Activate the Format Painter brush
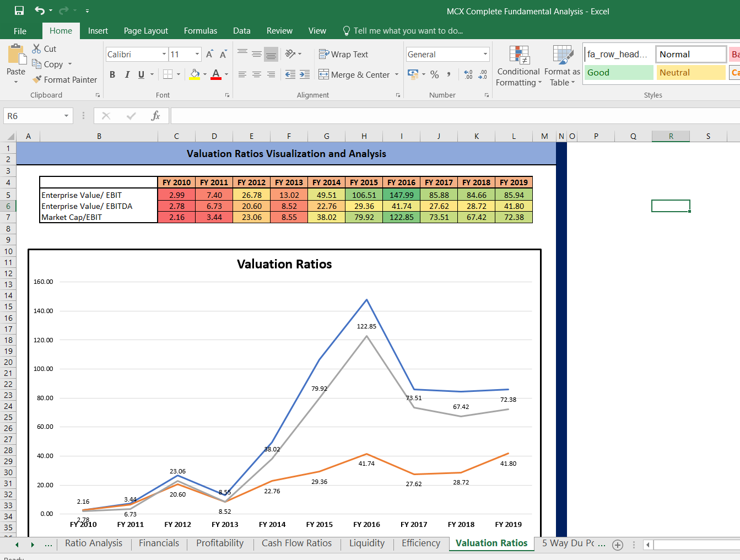The width and height of the screenshot is (740, 560). pyautogui.click(x=37, y=79)
